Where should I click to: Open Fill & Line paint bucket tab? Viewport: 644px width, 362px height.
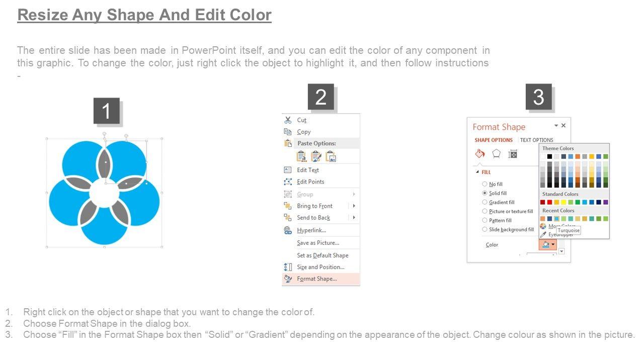pyautogui.click(x=480, y=154)
